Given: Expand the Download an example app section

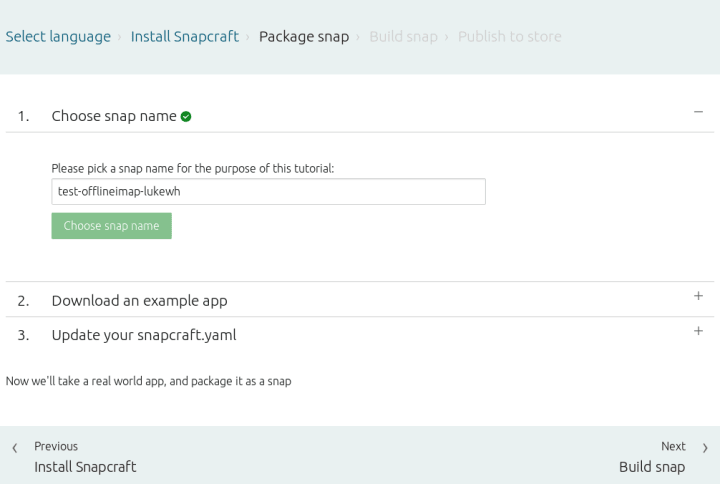Looking at the screenshot, I should coord(698,296).
